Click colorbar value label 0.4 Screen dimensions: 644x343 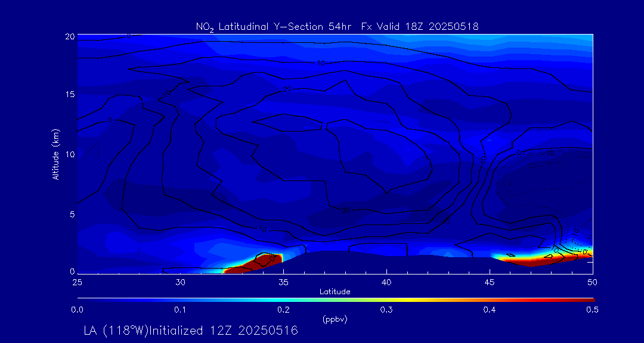(x=490, y=310)
